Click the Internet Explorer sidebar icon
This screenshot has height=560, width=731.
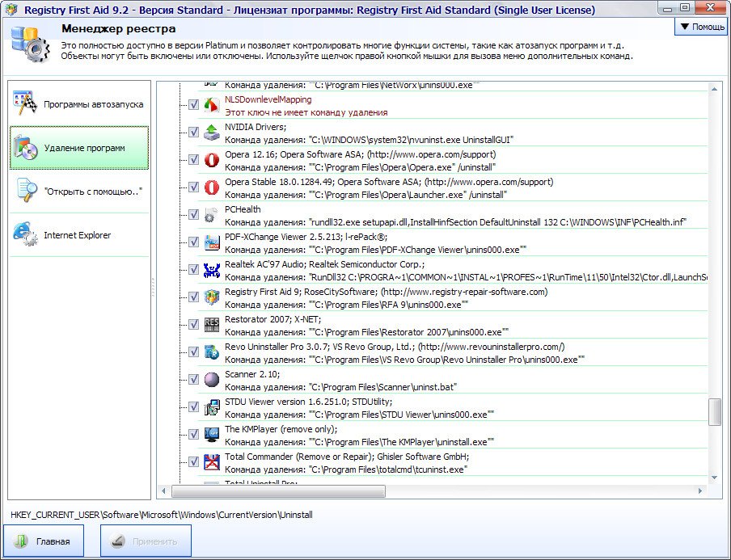click(25, 234)
